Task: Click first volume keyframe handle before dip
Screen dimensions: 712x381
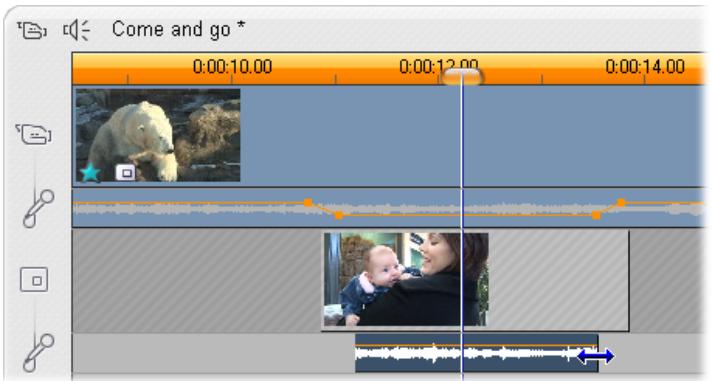Action: tap(308, 202)
